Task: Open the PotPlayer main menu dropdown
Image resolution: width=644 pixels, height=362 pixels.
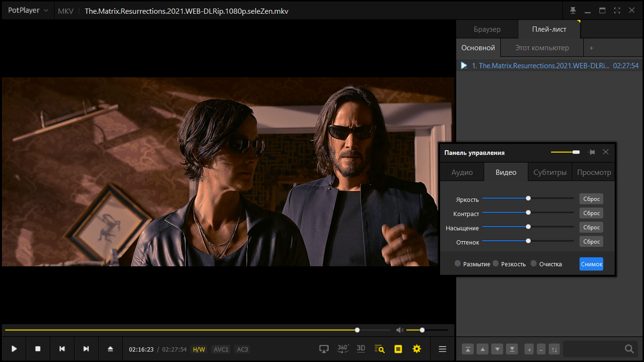Action: coord(28,10)
